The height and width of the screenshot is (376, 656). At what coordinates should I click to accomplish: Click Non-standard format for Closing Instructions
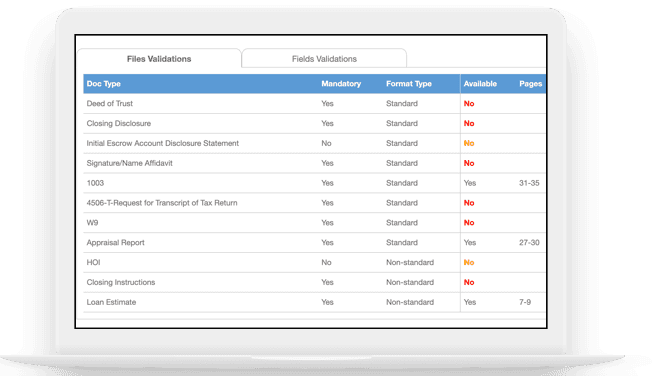(410, 282)
